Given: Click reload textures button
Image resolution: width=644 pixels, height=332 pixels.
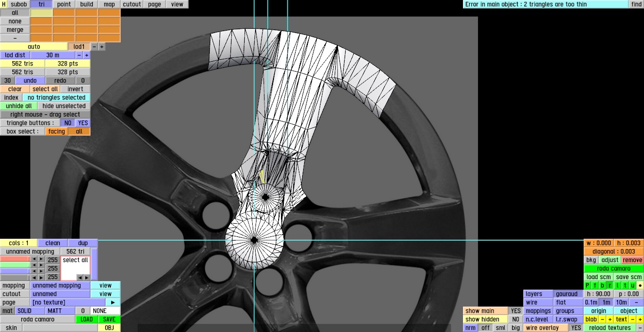Looking at the screenshot, I should (x=610, y=328).
